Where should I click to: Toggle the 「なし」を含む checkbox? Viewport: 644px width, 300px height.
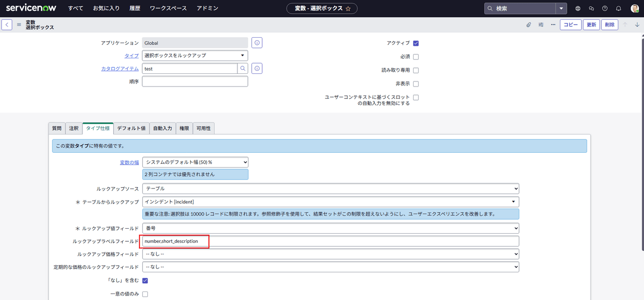pyautogui.click(x=145, y=280)
